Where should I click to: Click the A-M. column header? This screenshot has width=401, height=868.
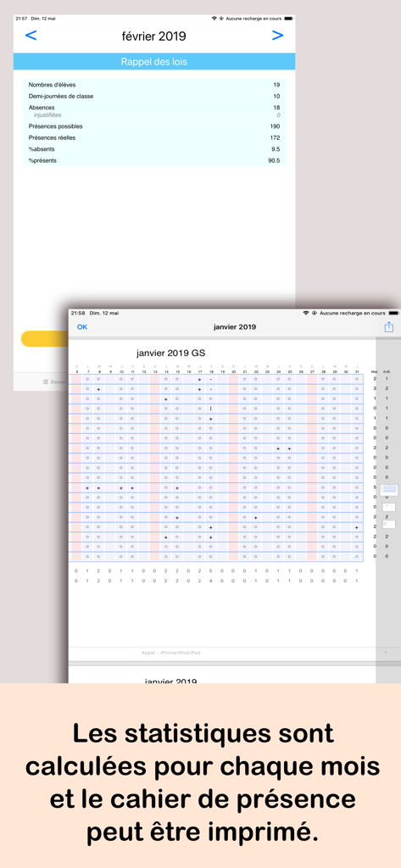(387, 372)
